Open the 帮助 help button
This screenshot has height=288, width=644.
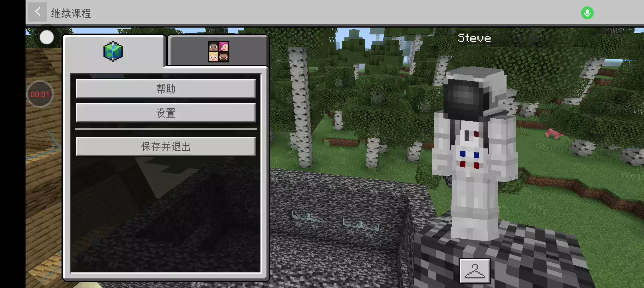pos(166,89)
